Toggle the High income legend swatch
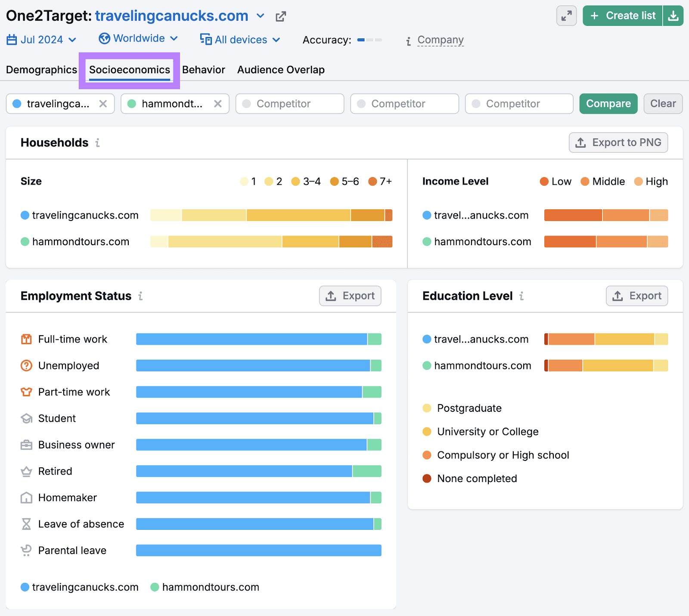 pos(639,181)
